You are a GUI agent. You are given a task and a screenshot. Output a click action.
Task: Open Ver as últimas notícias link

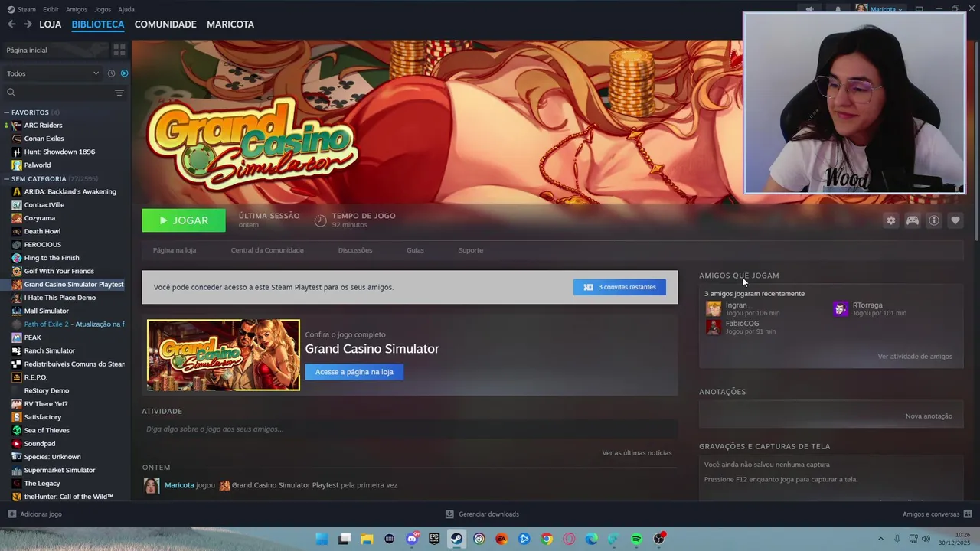tap(637, 453)
